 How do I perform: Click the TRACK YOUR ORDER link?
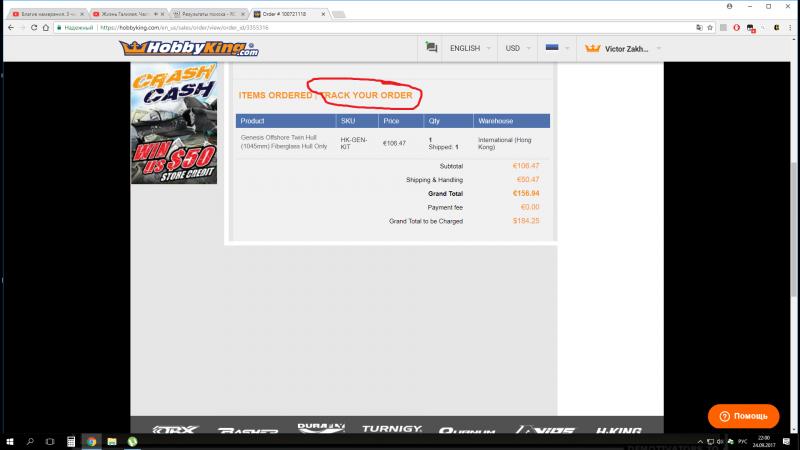(370, 95)
